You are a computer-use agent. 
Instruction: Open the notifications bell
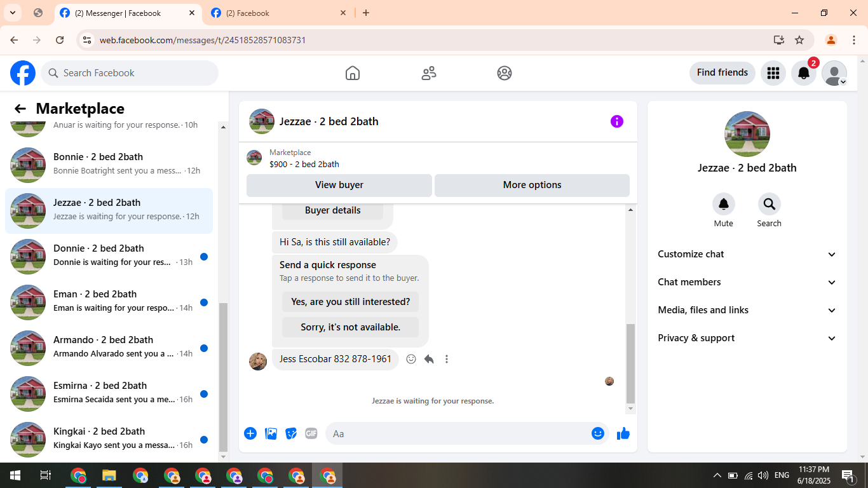[804, 73]
